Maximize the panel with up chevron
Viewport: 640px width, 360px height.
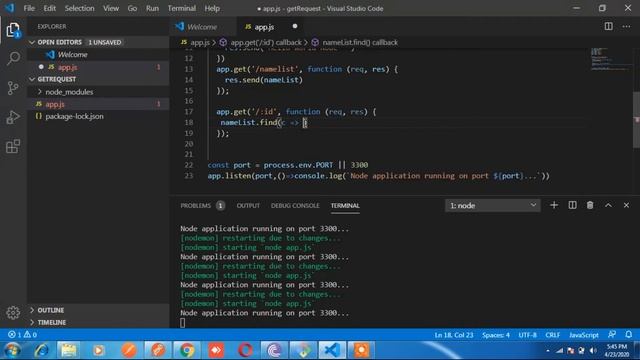tap(608, 205)
